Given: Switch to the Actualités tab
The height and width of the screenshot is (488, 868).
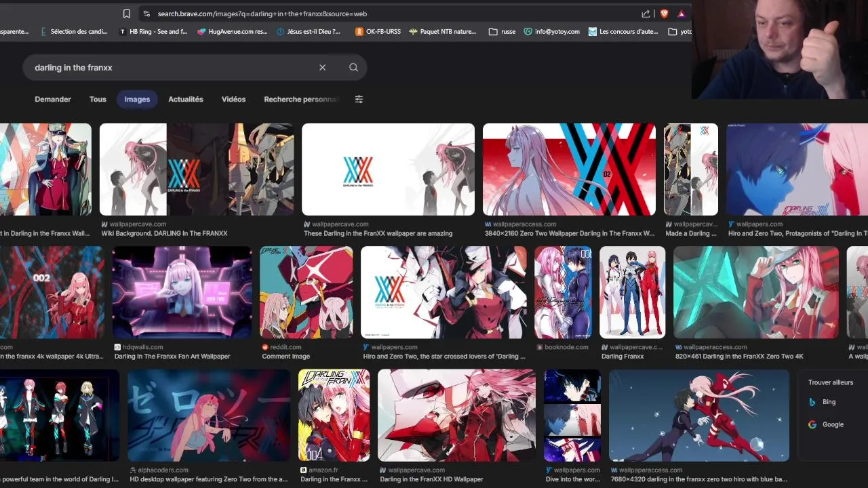Looking at the screenshot, I should [186, 99].
